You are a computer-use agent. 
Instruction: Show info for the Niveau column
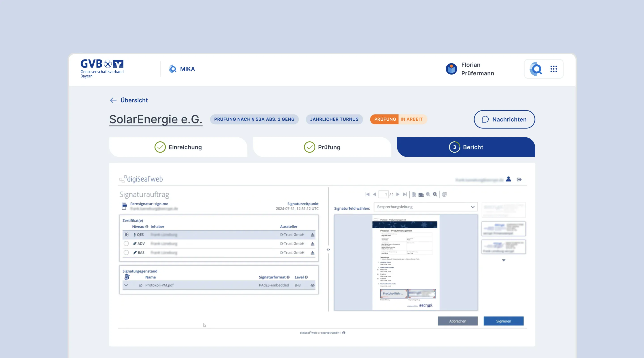[x=147, y=227]
